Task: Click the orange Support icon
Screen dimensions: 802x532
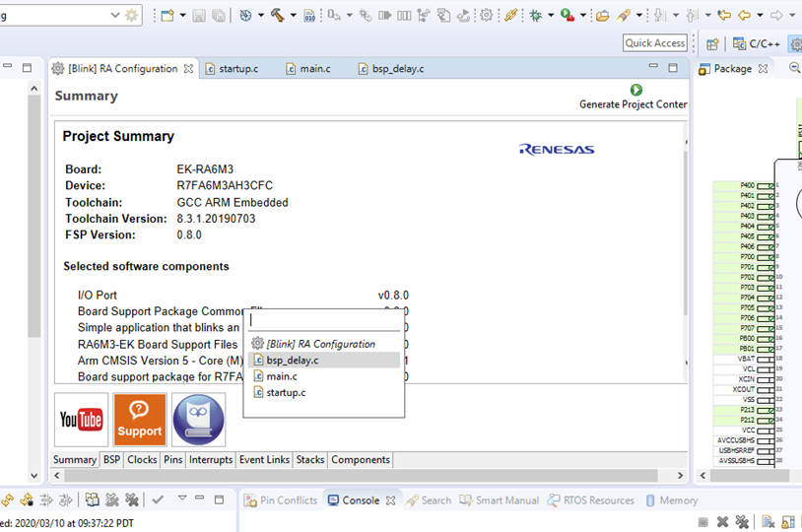Action: [140, 420]
